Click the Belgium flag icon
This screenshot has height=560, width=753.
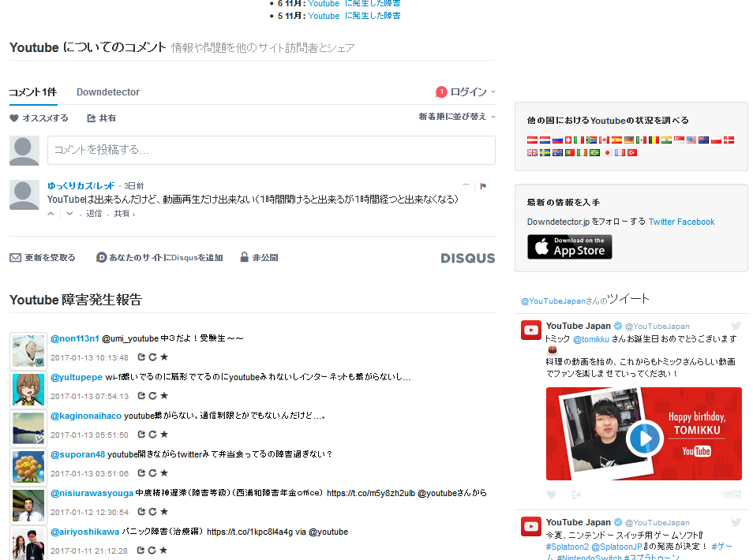(x=654, y=140)
